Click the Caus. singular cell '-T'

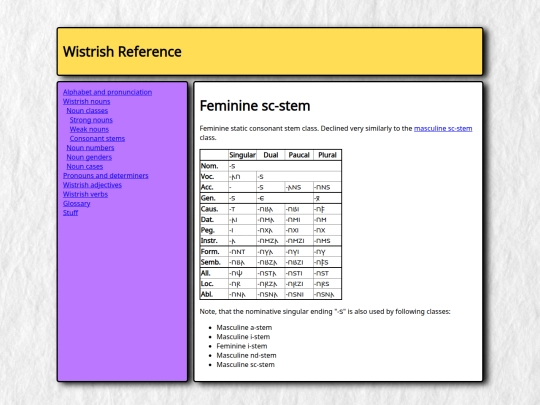pos(242,209)
